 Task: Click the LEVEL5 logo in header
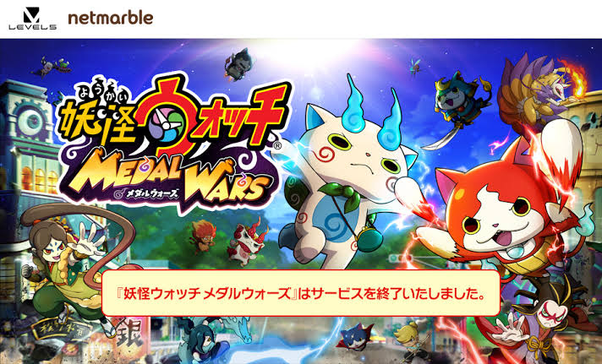pos(33,19)
